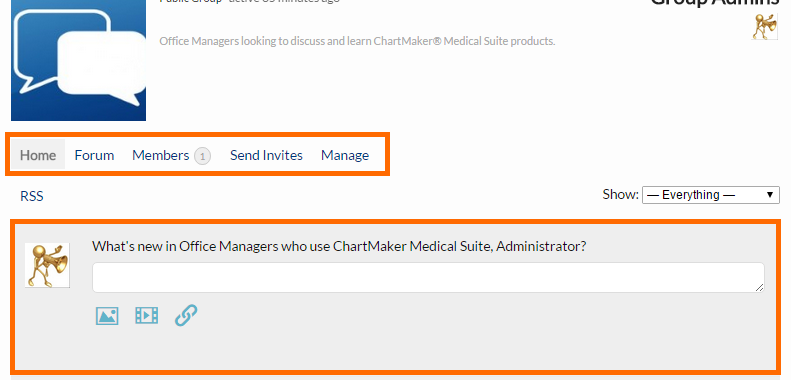
Task: Go to Send Invites
Action: (266, 155)
